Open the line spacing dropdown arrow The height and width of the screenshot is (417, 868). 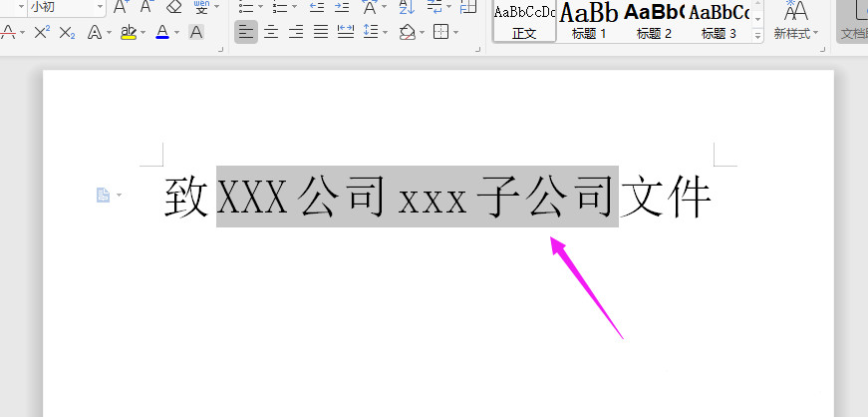coord(385,33)
